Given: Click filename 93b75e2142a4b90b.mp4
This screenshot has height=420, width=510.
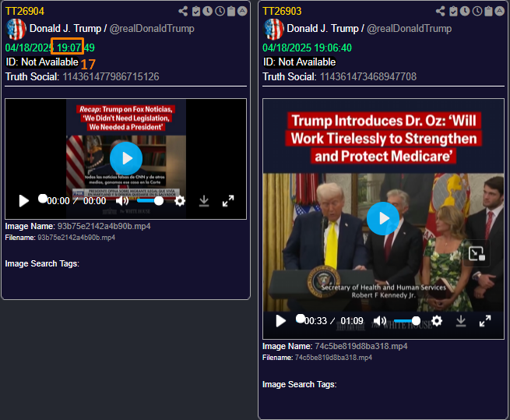Looking at the screenshot, I should [76, 238].
